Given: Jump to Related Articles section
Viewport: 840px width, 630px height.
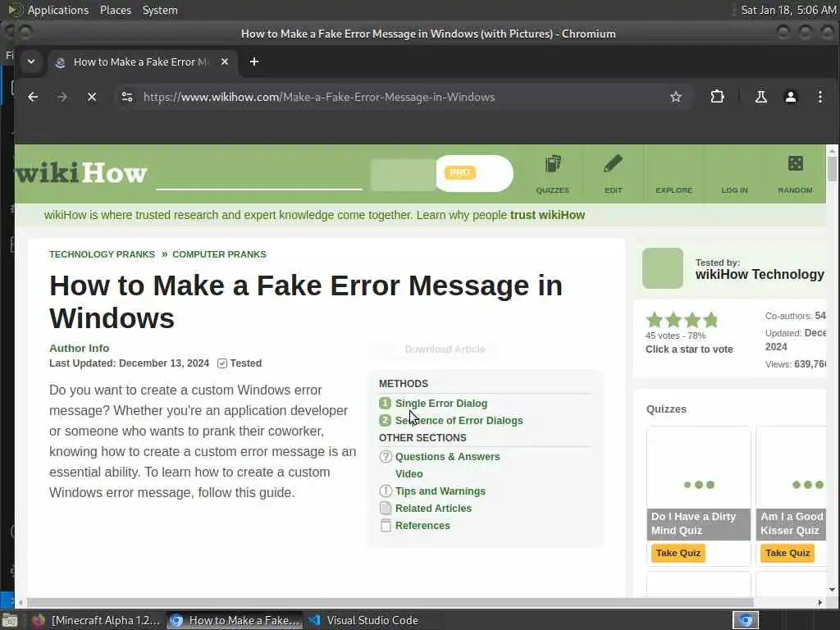Looking at the screenshot, I should click(x=433, y=509).
